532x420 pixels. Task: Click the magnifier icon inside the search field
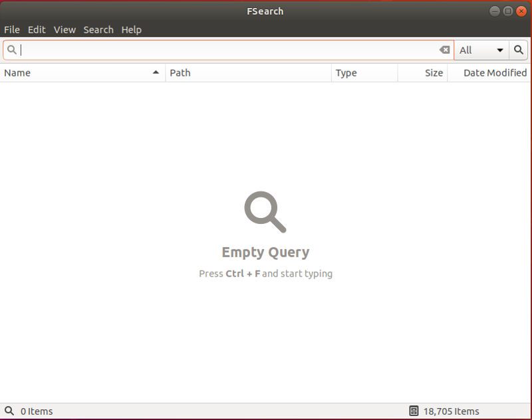click(11, 50)
